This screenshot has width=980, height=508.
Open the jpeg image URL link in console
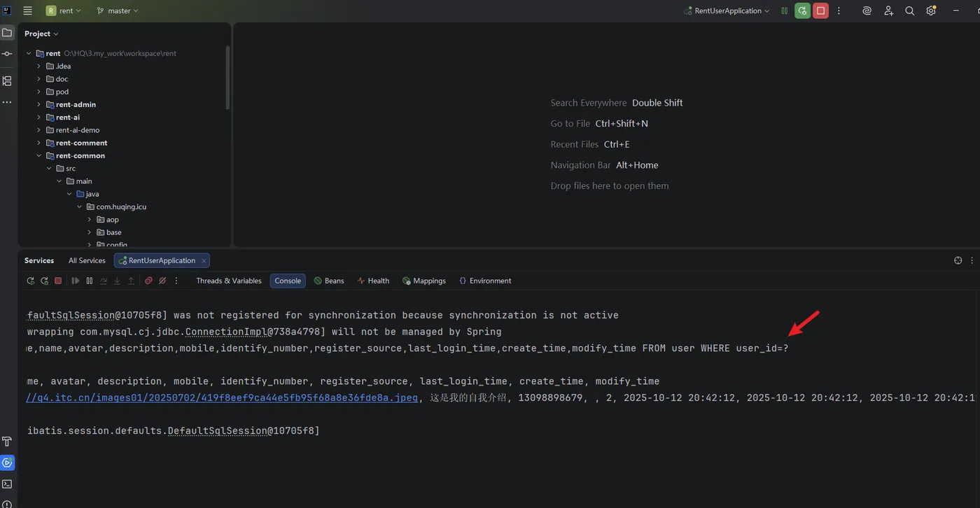tap(222, 397)
